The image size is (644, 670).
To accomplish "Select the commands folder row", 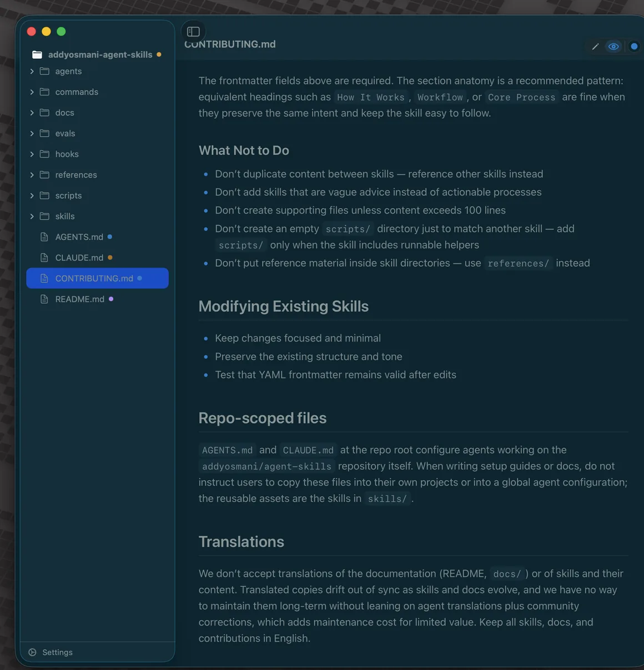I will [x=97, y=92].
